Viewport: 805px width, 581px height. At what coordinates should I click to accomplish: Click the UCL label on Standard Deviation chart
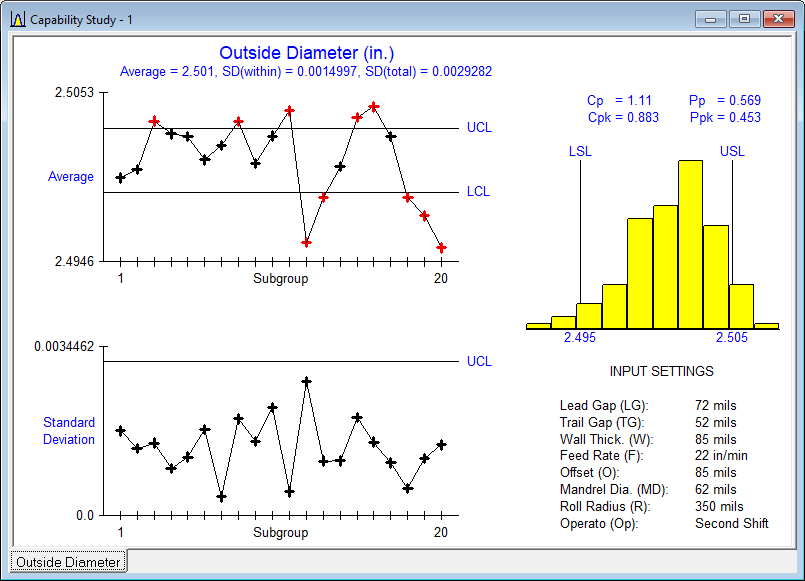[479, 361]
